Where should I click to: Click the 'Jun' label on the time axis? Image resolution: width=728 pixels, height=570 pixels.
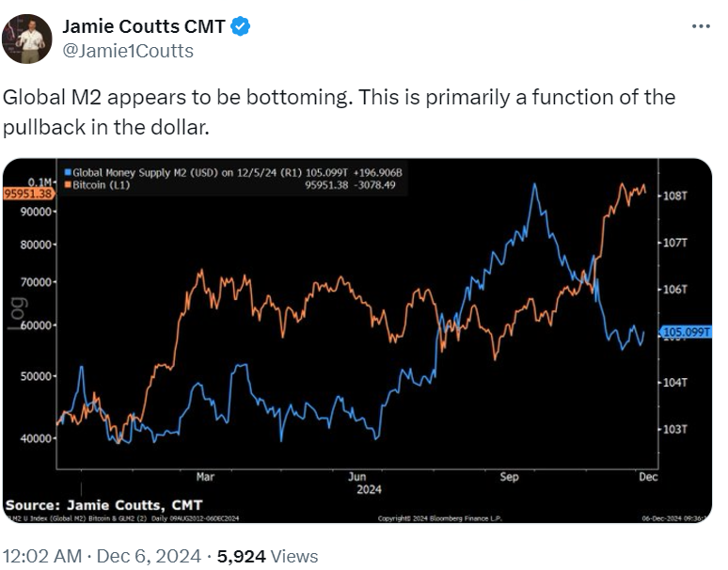(356, 477)
